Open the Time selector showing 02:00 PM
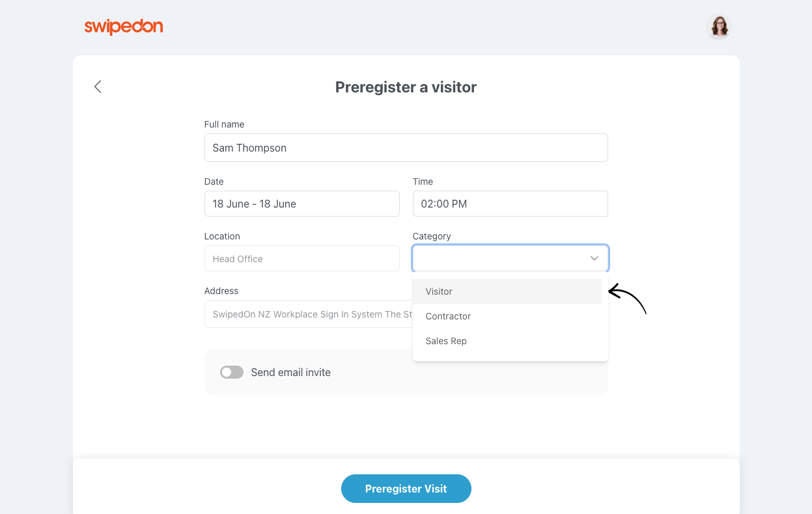The height and width of the screenshot is (514, 812). click(510, 204)
